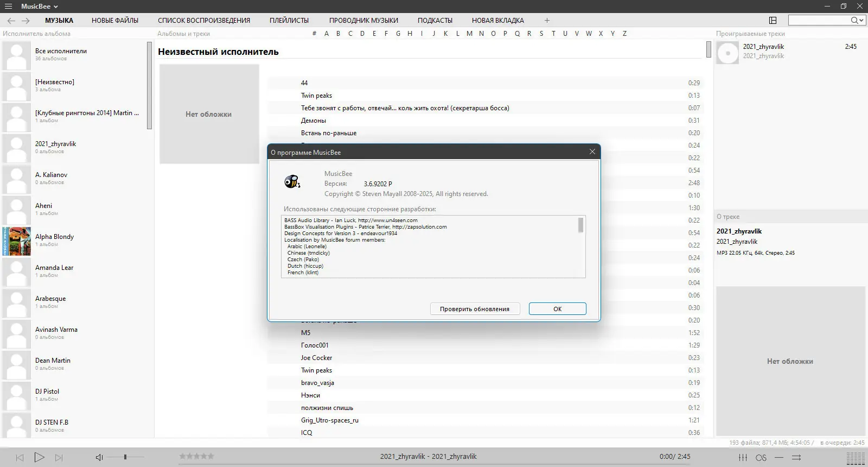Open the ПОДКАСТЫ tab
The width and height of the screenshot is (868, 467).
pos(435,21)
